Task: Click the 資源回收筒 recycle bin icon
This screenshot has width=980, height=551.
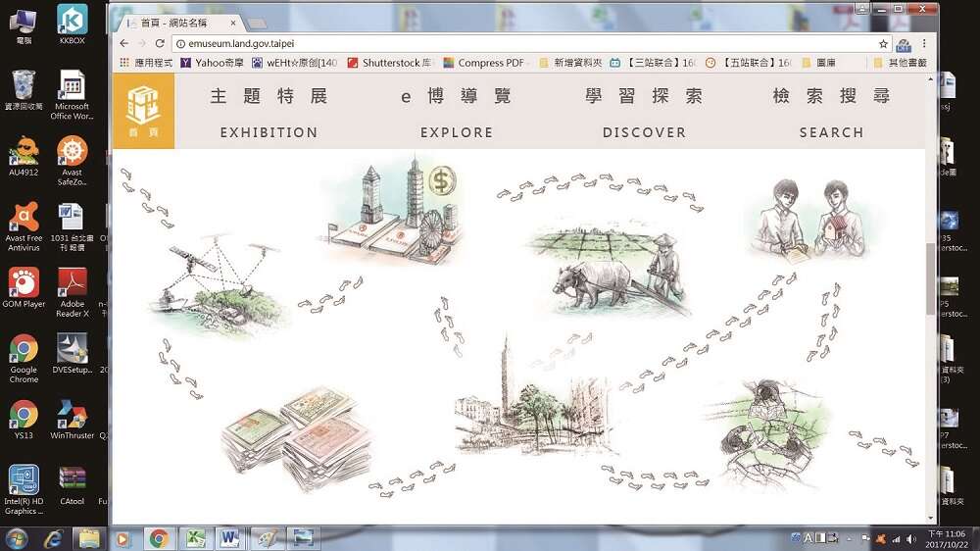Action: (x=24, y=90)
